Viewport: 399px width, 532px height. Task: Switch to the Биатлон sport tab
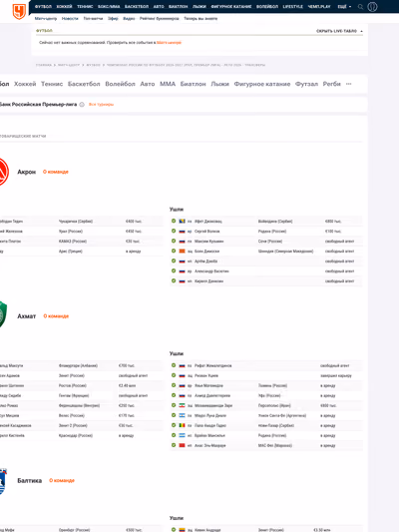click(193, 84)
